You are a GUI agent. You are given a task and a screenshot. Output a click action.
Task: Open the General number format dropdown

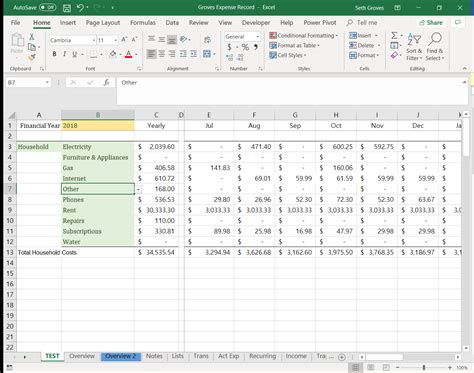pyautogui.click(x=258, y=37)
